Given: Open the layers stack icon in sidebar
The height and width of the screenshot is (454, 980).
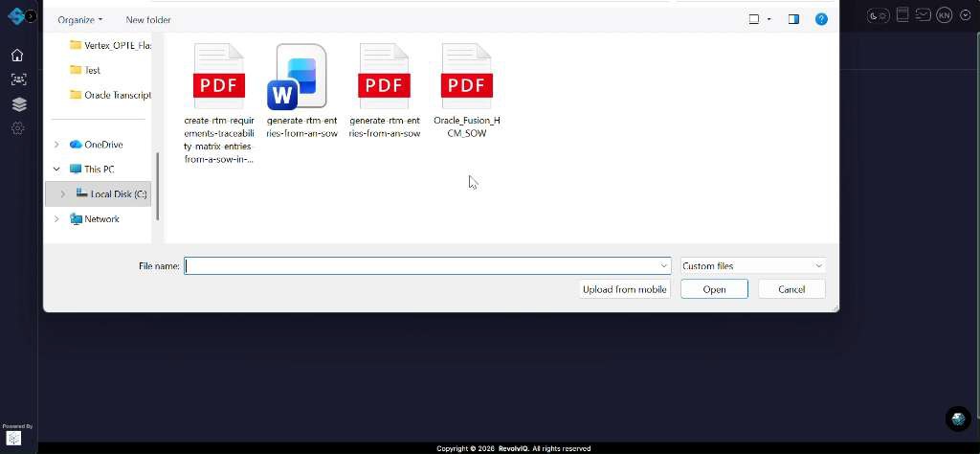Looking at the screenshot, I should click(x=18, y=104).
